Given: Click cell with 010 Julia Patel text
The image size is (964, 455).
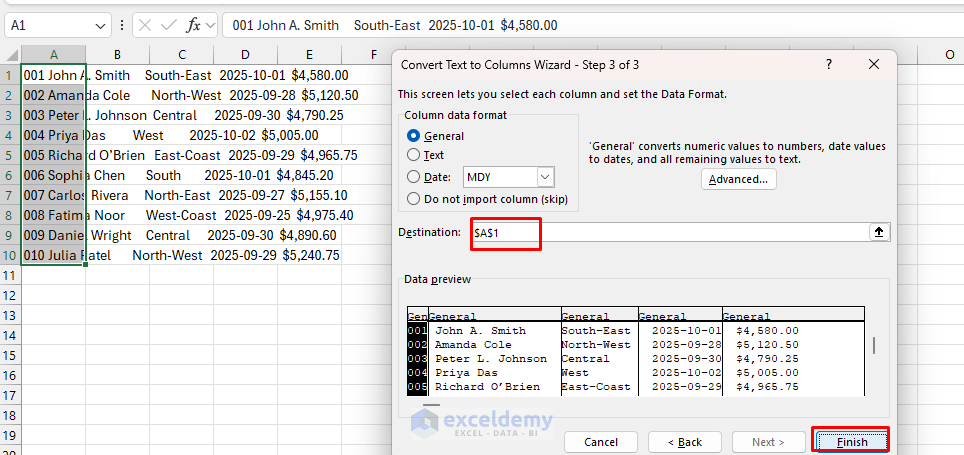Looking at the screenshot, I should coord(53,255).
